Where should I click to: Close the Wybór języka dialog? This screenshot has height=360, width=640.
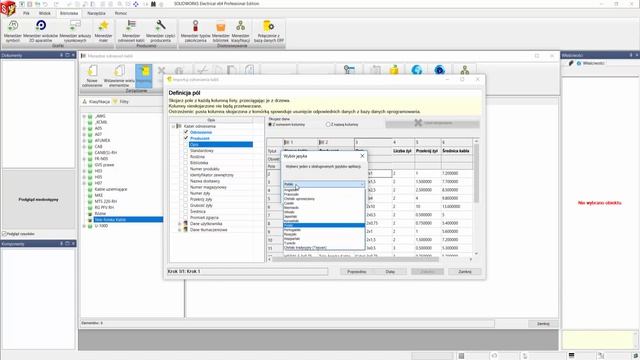click(362, 156)
